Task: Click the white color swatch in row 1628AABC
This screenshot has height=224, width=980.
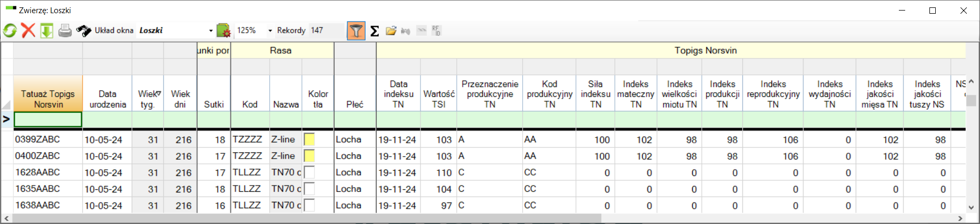Action: [x=309, y=172]
